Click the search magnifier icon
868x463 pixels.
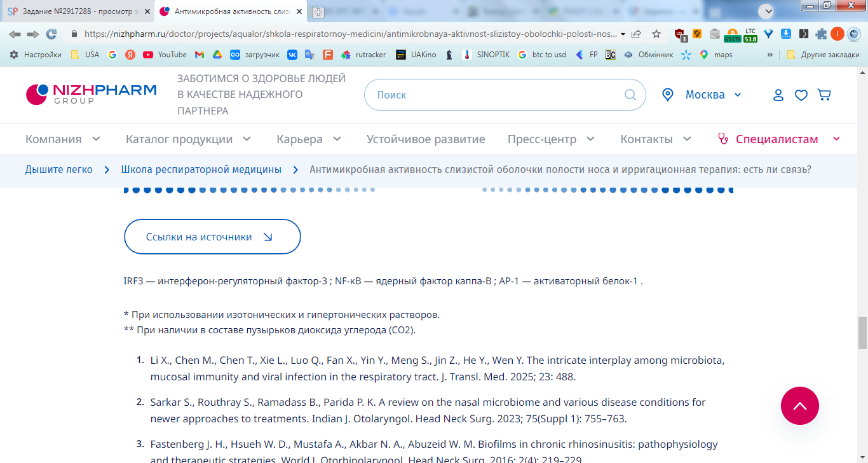point(630,95)
